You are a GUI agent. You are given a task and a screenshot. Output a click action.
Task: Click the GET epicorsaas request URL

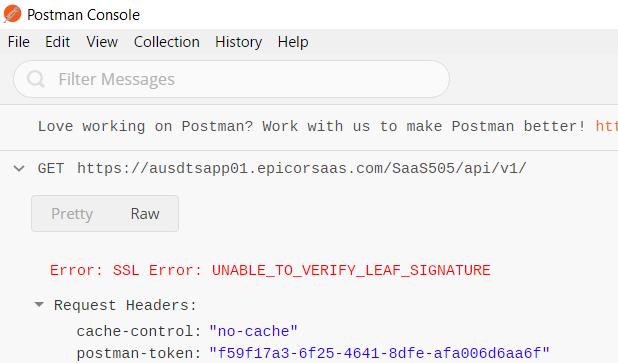click(302, 169)
